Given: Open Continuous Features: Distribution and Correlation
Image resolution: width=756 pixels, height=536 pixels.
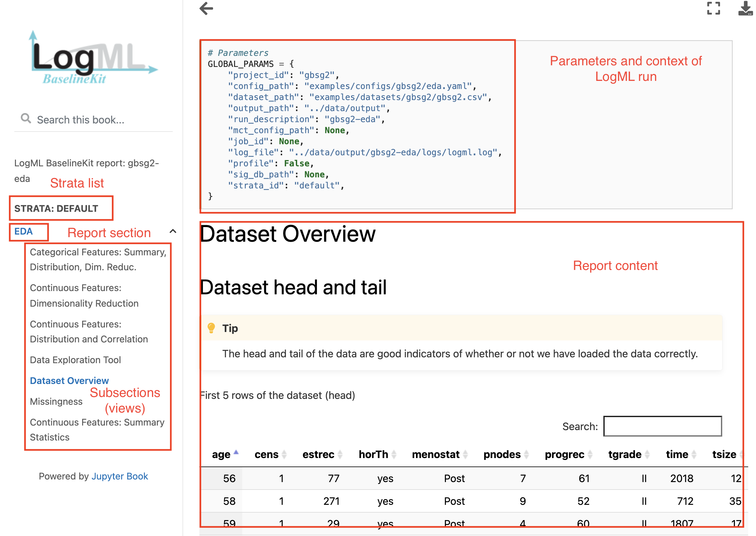Looking at the screenshot, I should coord(89,332).
